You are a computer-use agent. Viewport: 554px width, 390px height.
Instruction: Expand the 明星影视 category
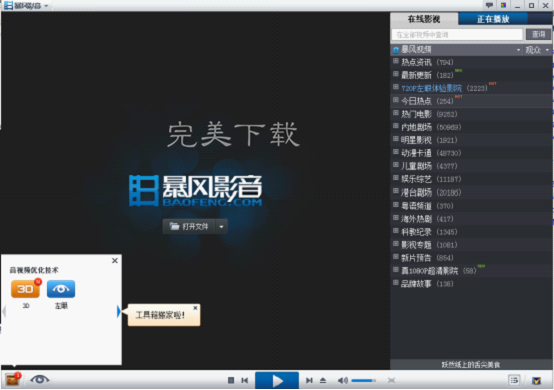click(396, 139)
